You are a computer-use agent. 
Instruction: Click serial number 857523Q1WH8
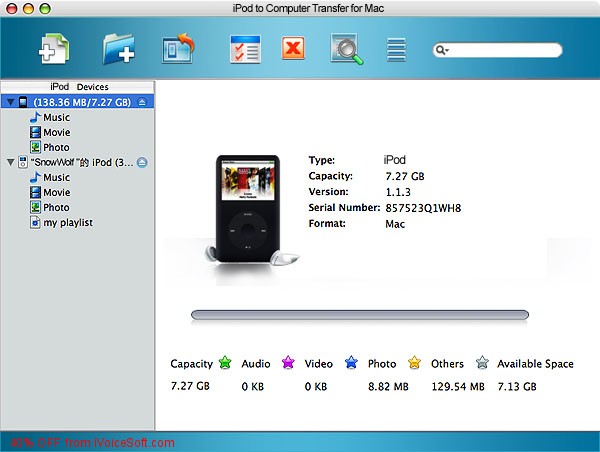click(423, 208)
